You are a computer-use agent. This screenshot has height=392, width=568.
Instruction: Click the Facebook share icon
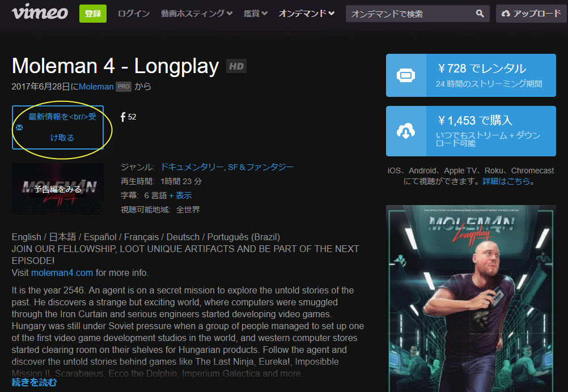coord(123,117)
